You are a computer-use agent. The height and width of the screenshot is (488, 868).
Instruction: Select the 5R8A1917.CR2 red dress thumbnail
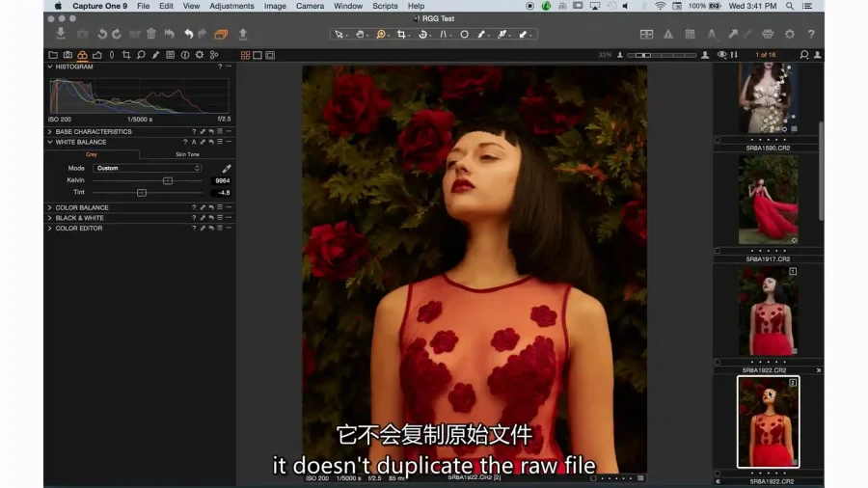(x=768, y=200)
